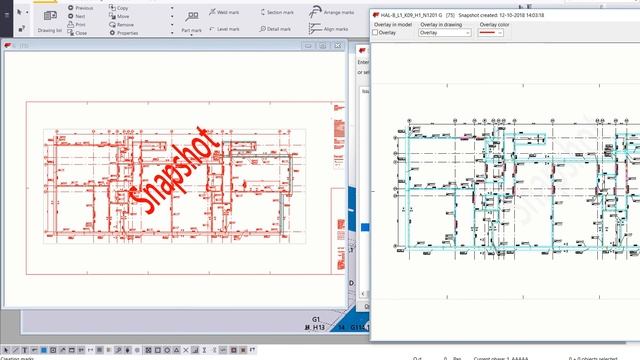Click the G1 label in the background view

coord(316,320)
